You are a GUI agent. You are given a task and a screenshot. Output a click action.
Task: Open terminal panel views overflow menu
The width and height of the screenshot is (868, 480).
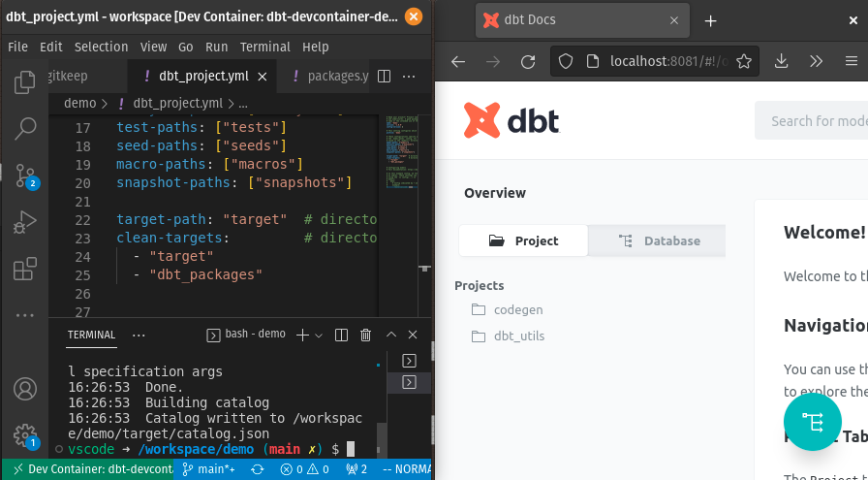(139, 335)
